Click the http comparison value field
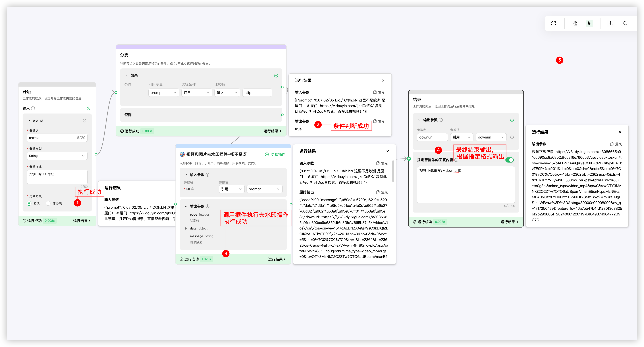This screenshot has width=644, height=347. tap(257, 93)
